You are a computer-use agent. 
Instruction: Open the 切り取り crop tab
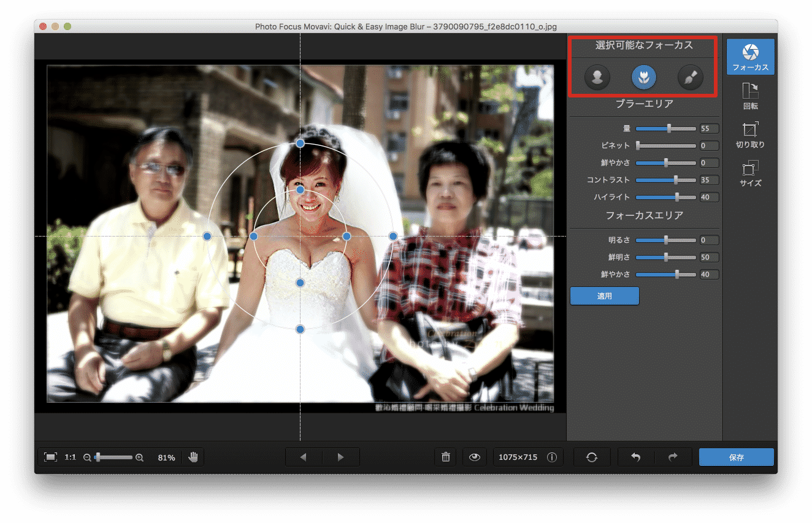[x=750, y=136]
